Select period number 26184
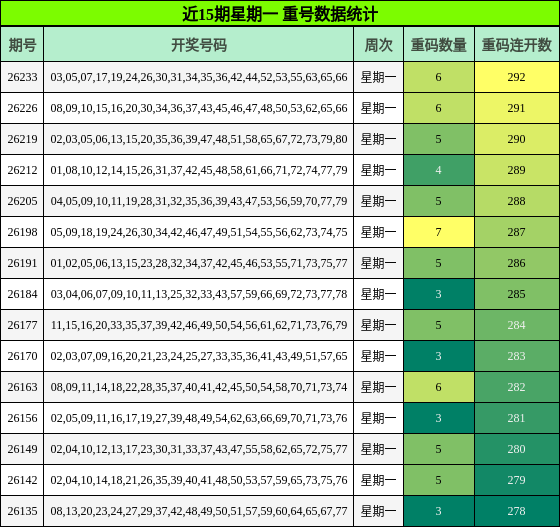The width and height of the screenshot is (560, 527). coord(22,294)
